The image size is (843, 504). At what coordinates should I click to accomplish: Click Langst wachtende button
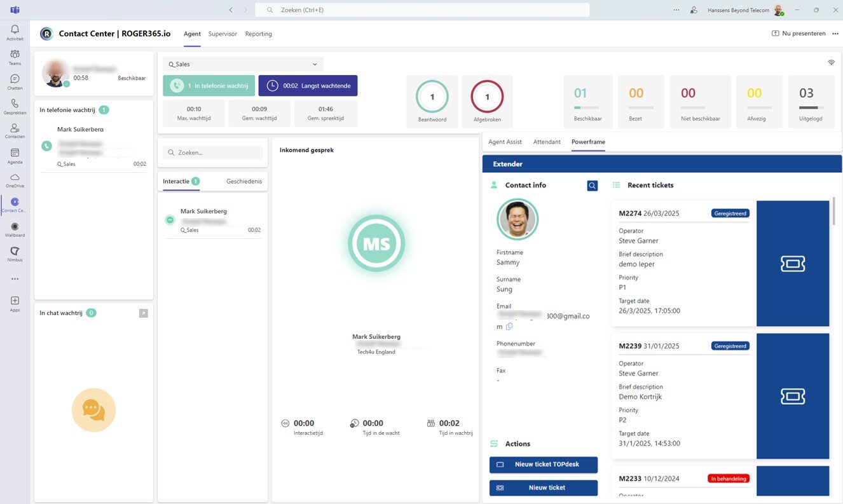click(308, 86)
